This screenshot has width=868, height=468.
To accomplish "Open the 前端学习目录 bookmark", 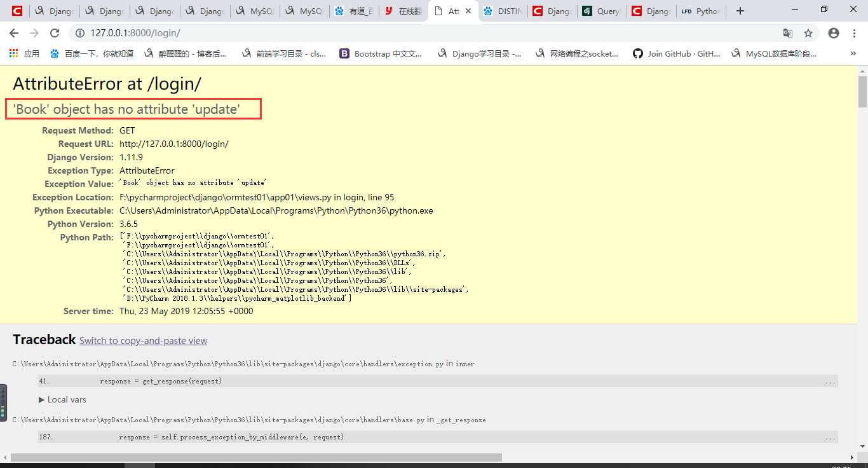I will point(284,54).
